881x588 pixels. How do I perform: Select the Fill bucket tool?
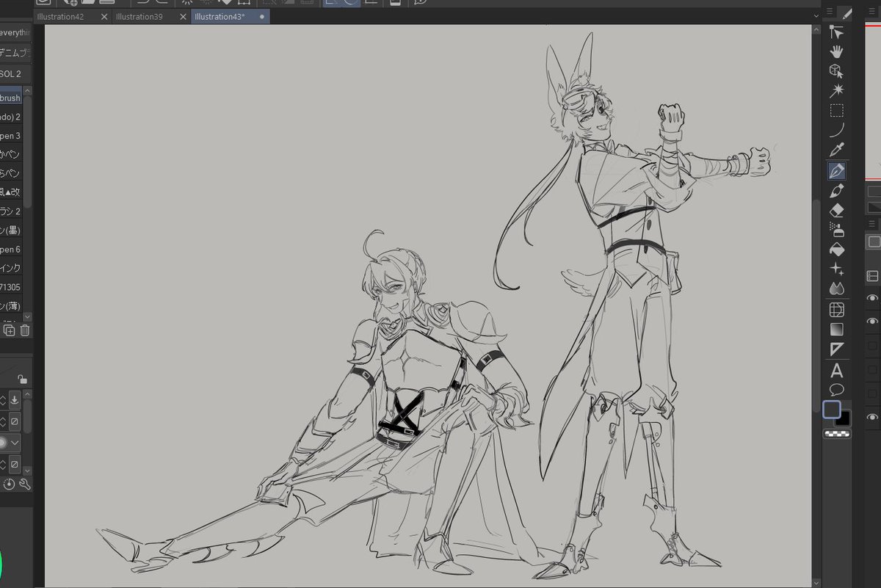click(836, 250)
